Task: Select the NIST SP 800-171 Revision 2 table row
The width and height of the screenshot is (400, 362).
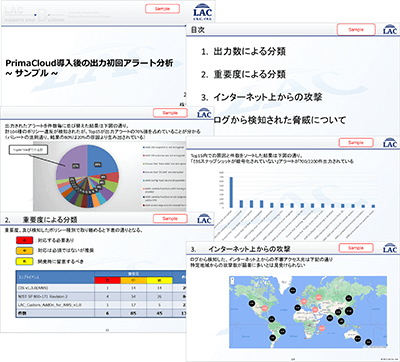Action: coord(101,296)
